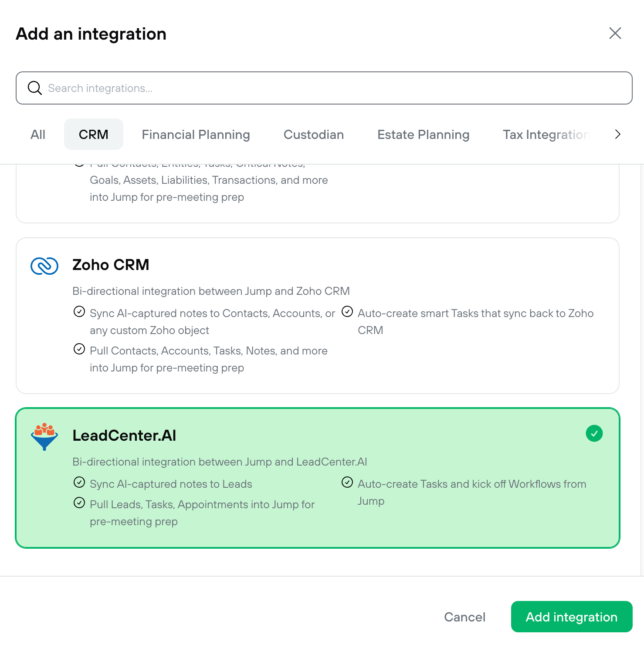644x648 pixels.
Task: Open the Tax Integrations category
Action: (547, 134)
